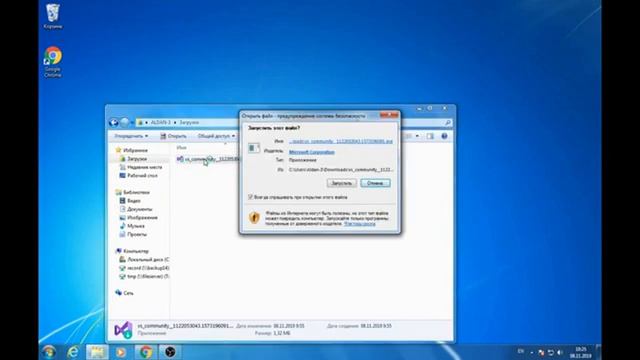This screenshot has width=640, height=360.
Task: Open the Microsoft Corporation publisher link
Action: tap(311, 152)
